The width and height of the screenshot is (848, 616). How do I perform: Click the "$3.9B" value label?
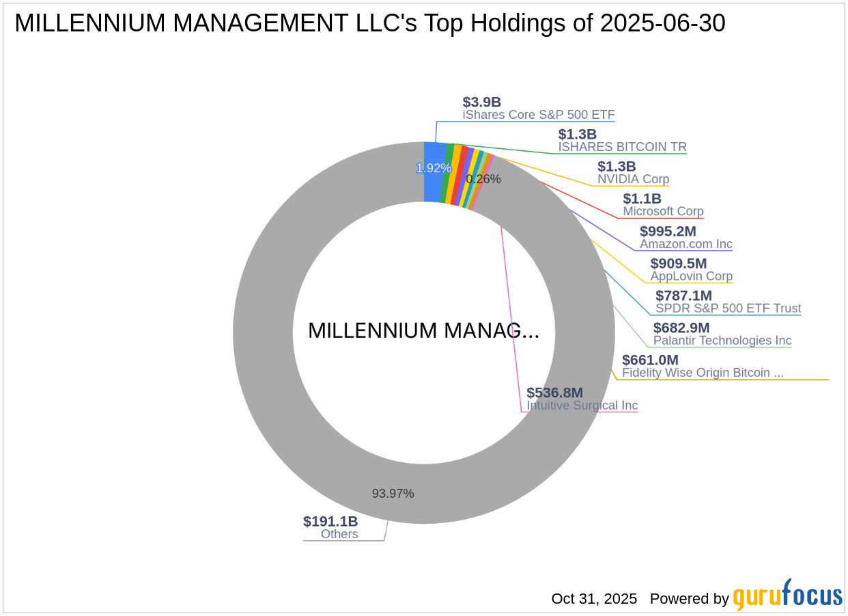[x=481, y=102]
